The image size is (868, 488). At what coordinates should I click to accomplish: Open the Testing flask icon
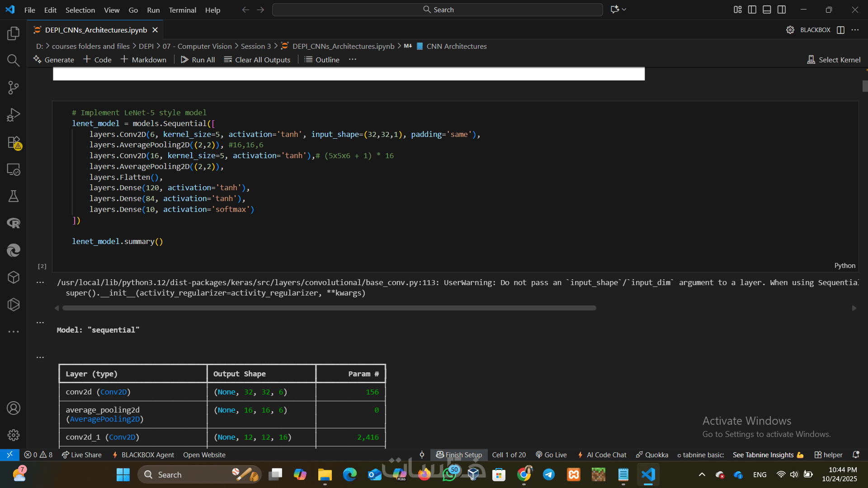14,196
